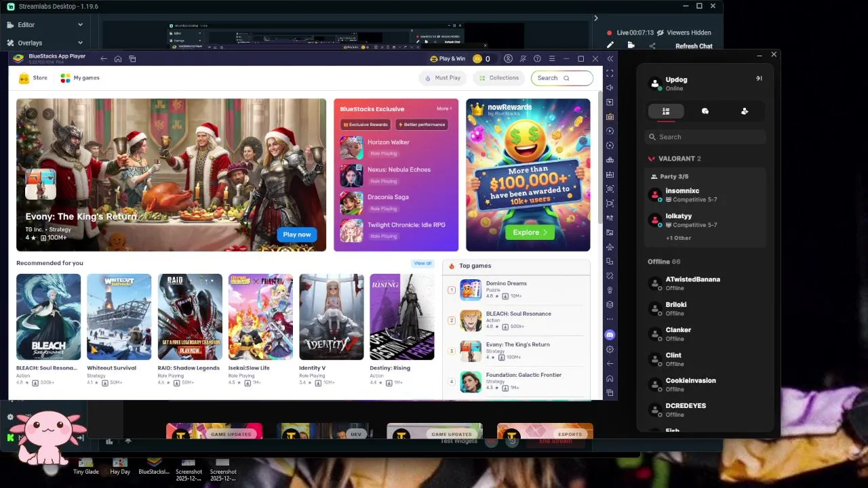Collapse the BlueStacks side toolbar

tap(610, 59)
